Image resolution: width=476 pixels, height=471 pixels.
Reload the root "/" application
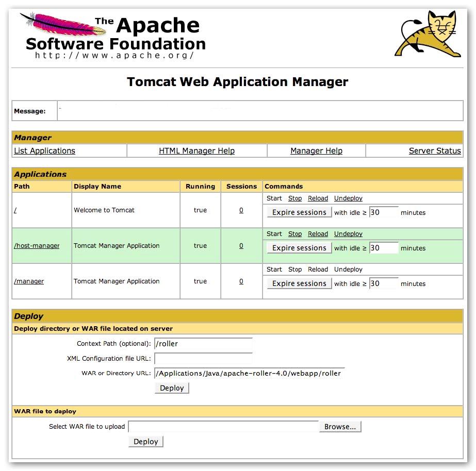[x=318, y=198]
